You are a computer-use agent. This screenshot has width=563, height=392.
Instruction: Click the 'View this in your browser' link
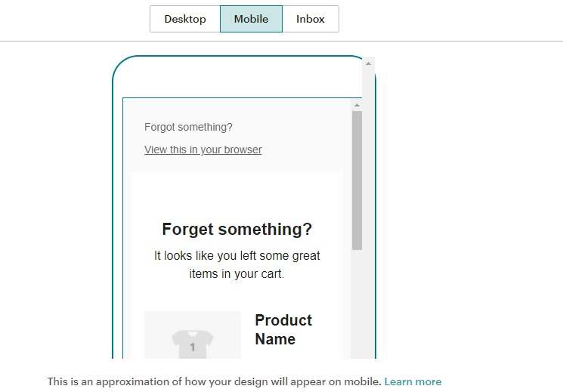[203, 150]
